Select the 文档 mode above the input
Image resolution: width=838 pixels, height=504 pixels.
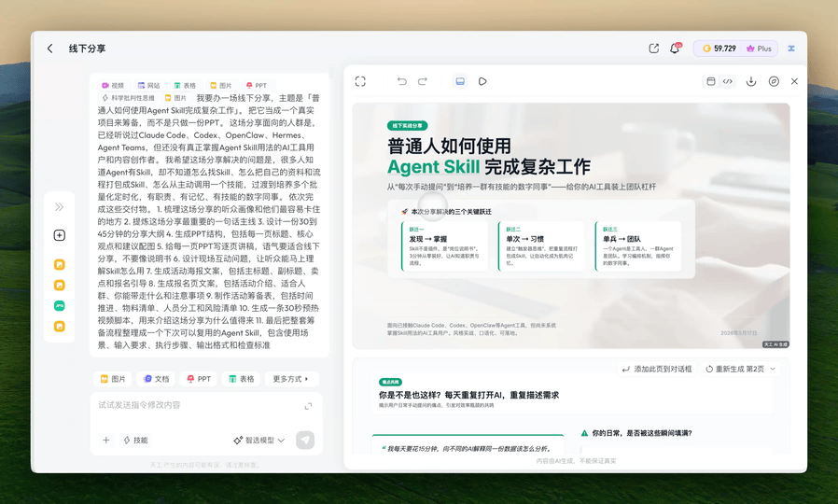click(156, 379)
